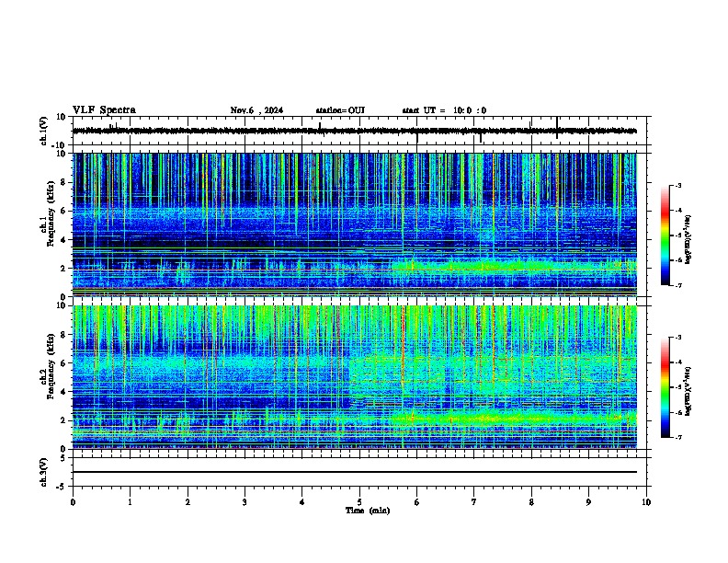Click the "-5" tick on ch.3(V) axis
The image size is (728, 563).
tap(62, 487)
